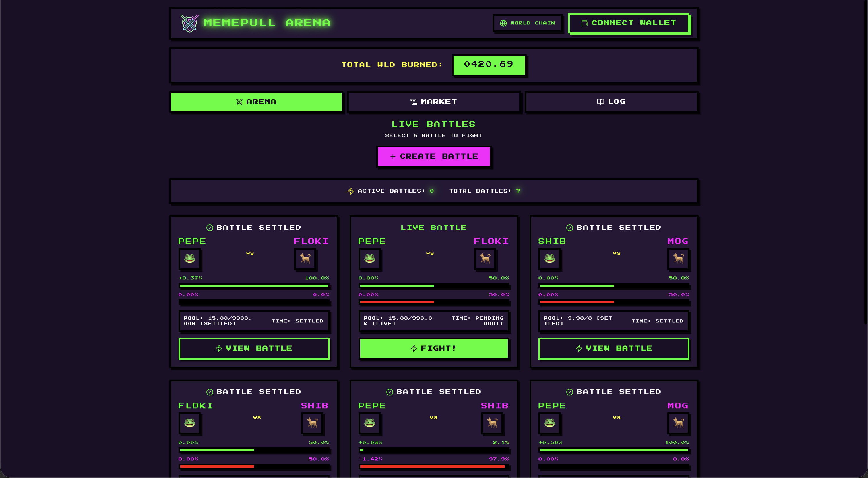Click PEPE frog avatar in PEPE vs SHIB card
The image size is (868, 478).
click(x=370, y=423)
